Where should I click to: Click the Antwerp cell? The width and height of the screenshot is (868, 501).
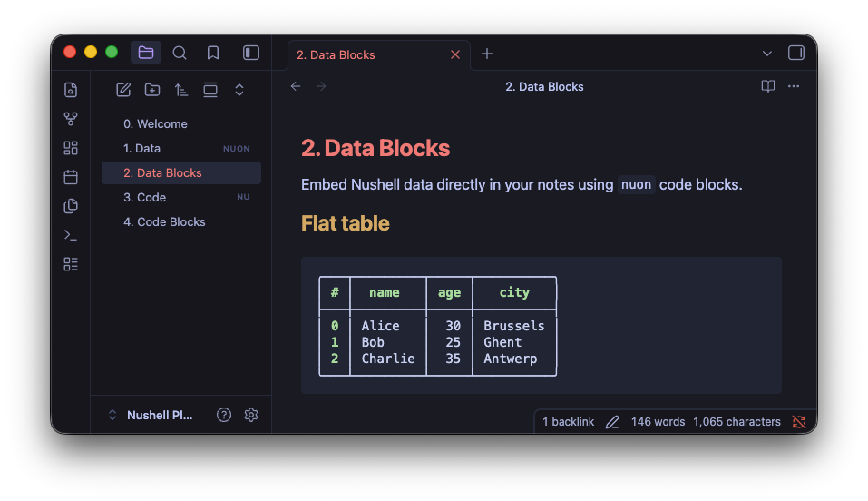[x=511, y=359]
